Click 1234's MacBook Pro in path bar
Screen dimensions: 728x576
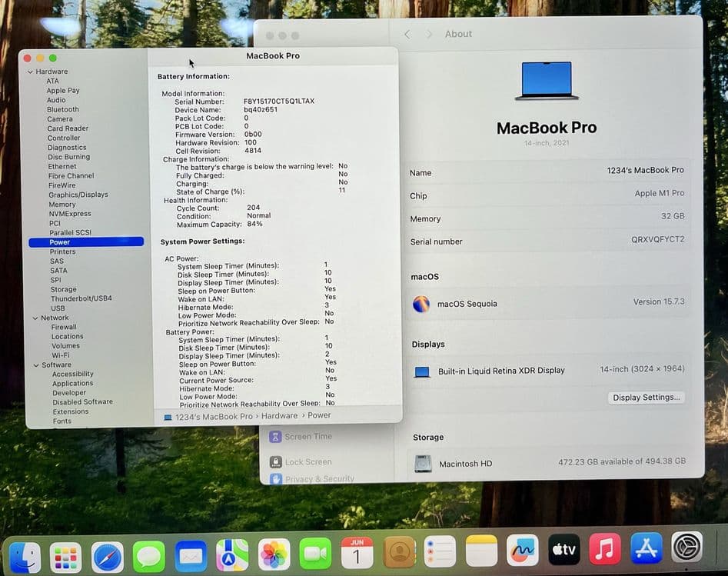pyautogui.click(x=214, y=417)
